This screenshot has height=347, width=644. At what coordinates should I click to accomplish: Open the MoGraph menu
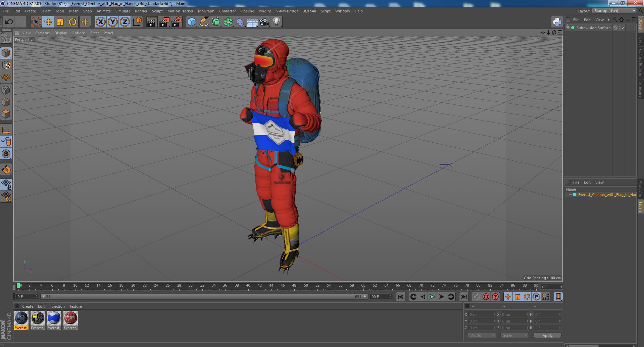pyautogui.click(x=206, y=11)
